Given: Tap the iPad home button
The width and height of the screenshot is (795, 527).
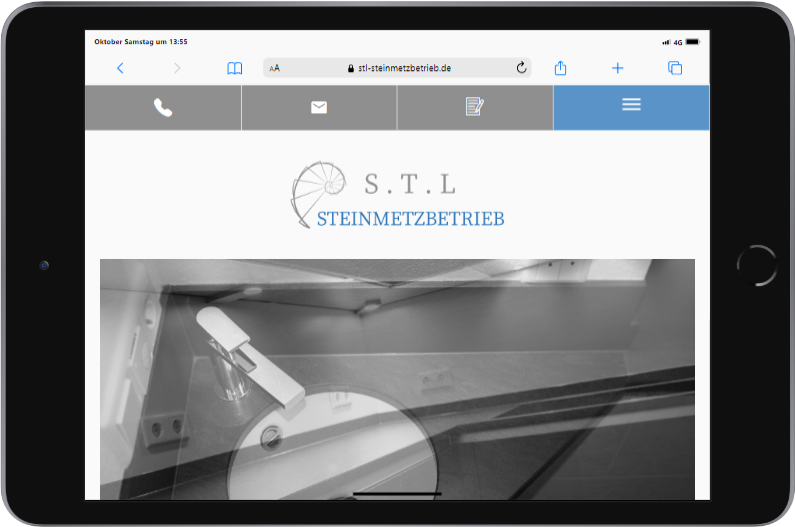Looking at the screenshot, I should point(756,265).
